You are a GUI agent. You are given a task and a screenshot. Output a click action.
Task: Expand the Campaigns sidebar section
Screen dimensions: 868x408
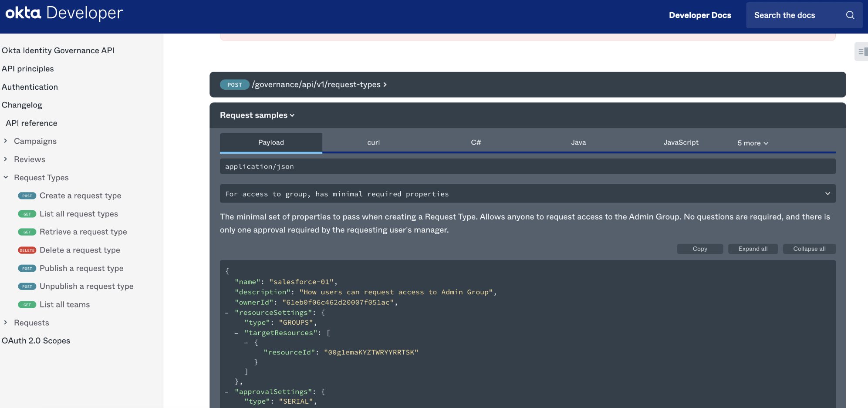[x=6, y=141]
